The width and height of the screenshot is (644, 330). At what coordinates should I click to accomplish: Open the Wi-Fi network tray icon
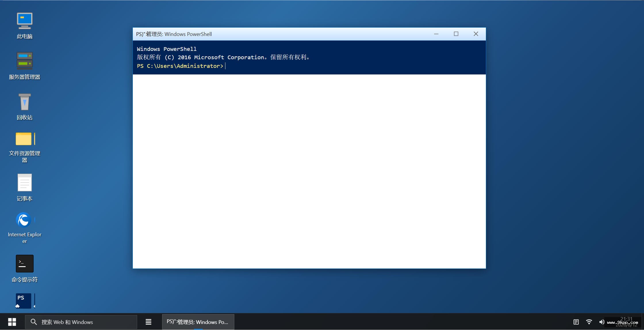[x=589, y=322]
